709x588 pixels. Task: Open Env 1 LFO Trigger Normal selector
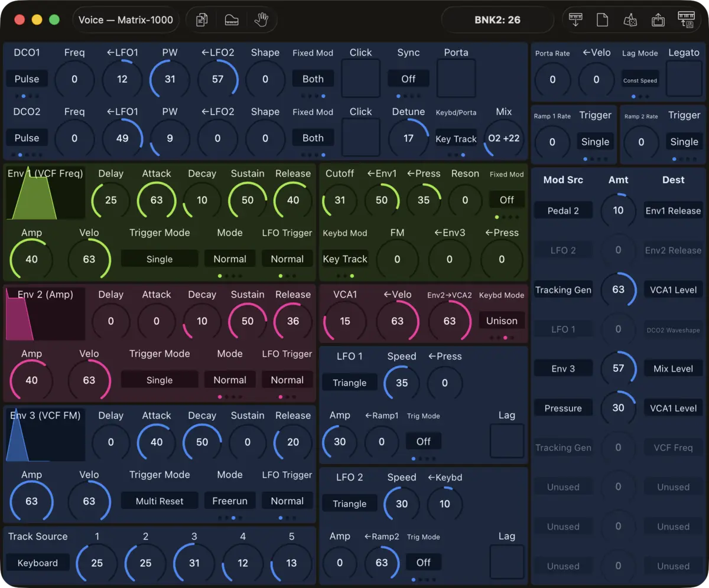(287, 259)
